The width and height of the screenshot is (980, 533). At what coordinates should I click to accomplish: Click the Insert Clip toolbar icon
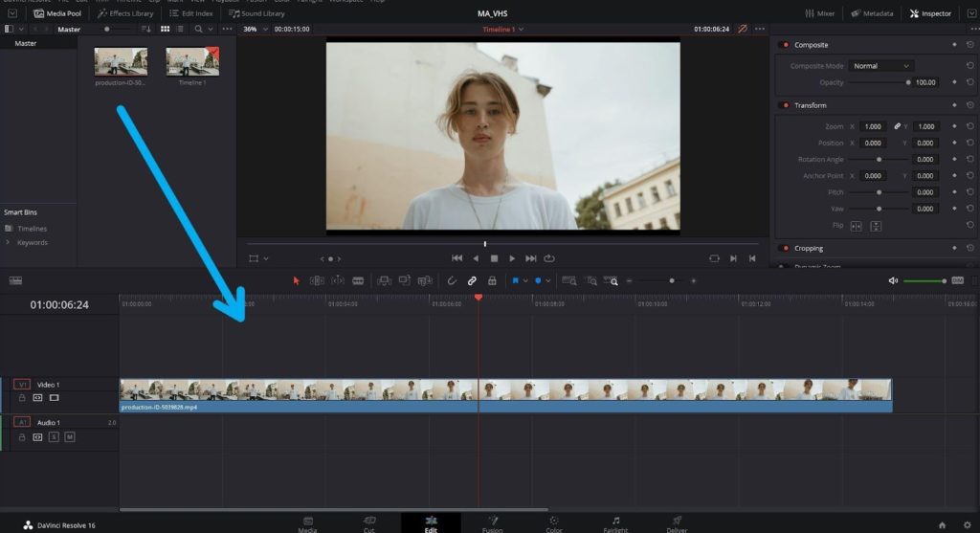384,281
